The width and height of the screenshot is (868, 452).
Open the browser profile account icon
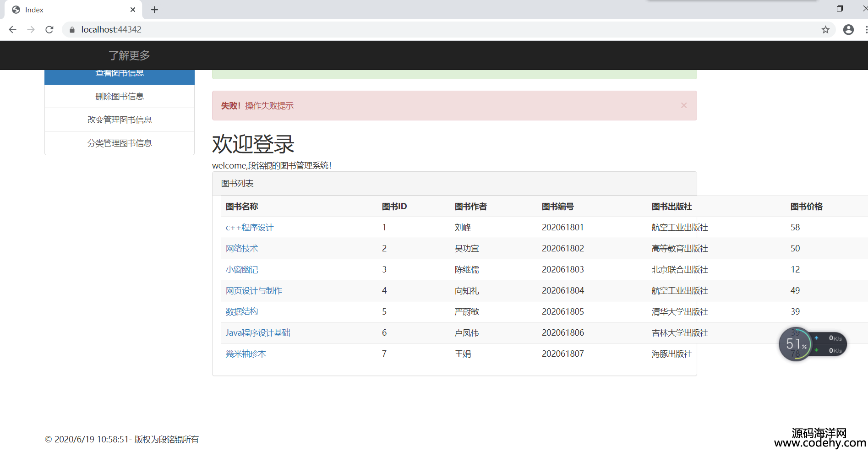pyautogui.click(x=848, y=29)
